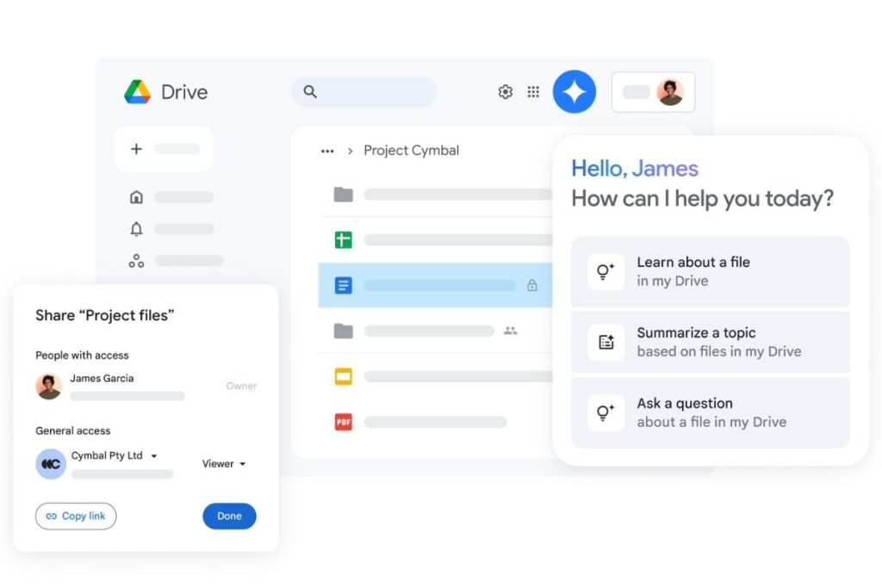Click the shared people icon on folder row

pos(510,331)
